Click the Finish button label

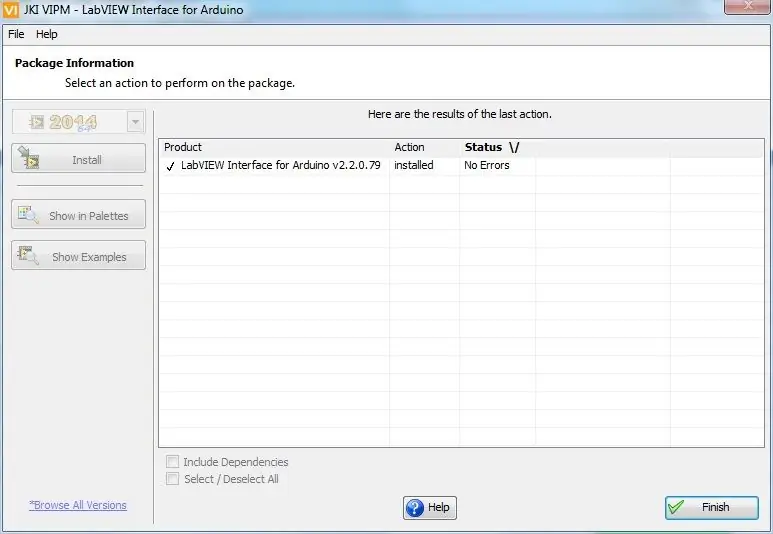click(x=715, y=507)
